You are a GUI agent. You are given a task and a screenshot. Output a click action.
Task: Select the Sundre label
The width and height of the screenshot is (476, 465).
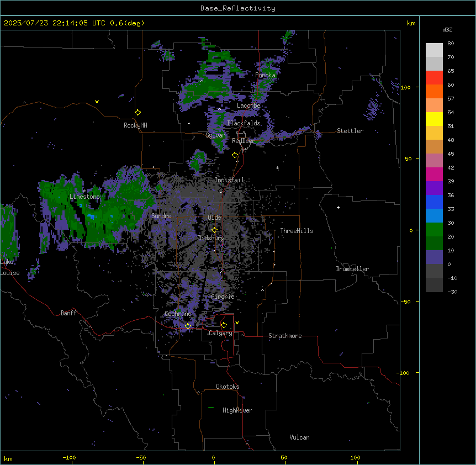(x=161, y=216)
